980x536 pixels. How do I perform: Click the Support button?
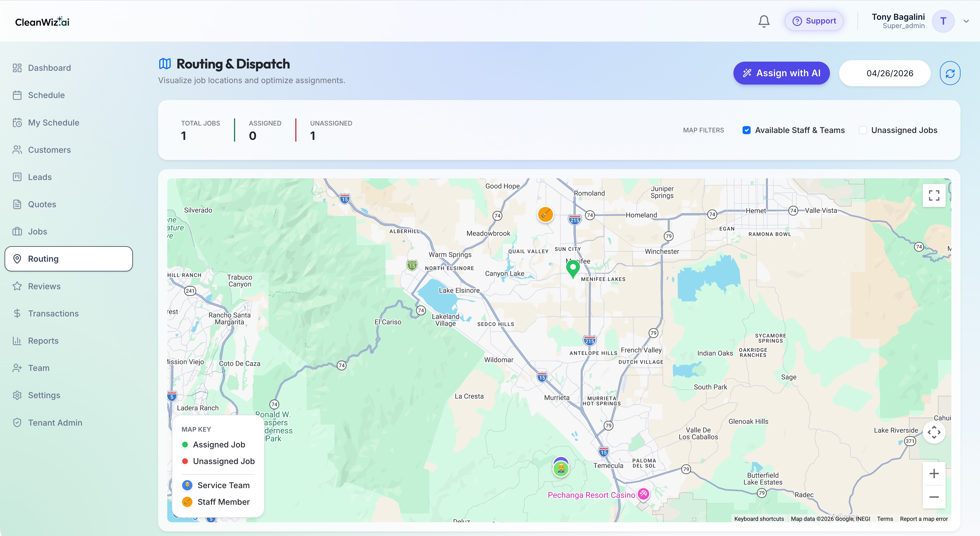click(x=814, y=21)
